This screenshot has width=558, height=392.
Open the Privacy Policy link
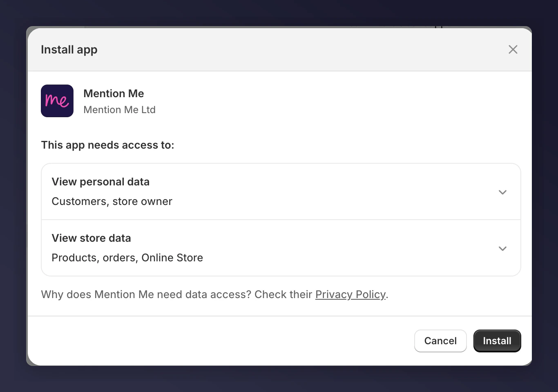point(350,294)
